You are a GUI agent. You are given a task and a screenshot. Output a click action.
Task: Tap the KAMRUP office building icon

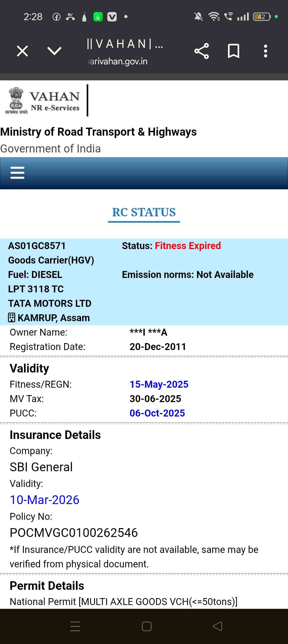click(11, 318)
